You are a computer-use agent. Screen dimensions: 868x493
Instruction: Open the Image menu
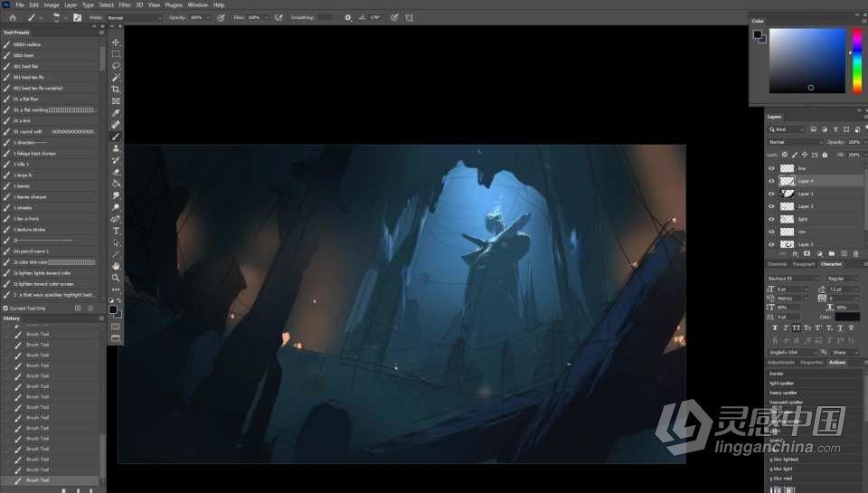(52, 5)
